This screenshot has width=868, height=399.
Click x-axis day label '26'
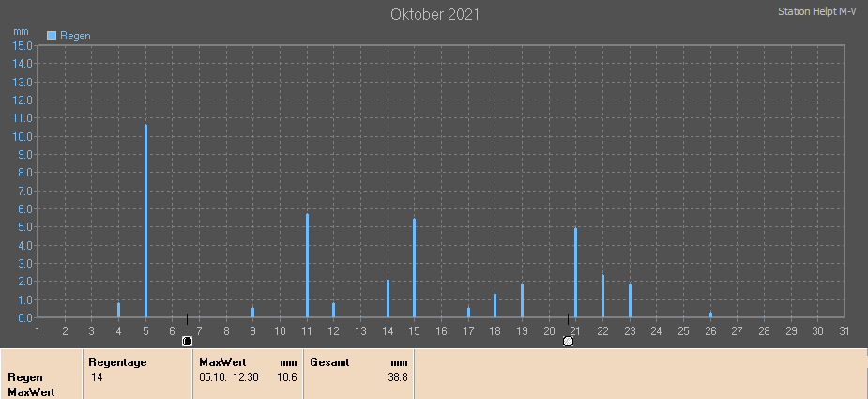[710, 331]
